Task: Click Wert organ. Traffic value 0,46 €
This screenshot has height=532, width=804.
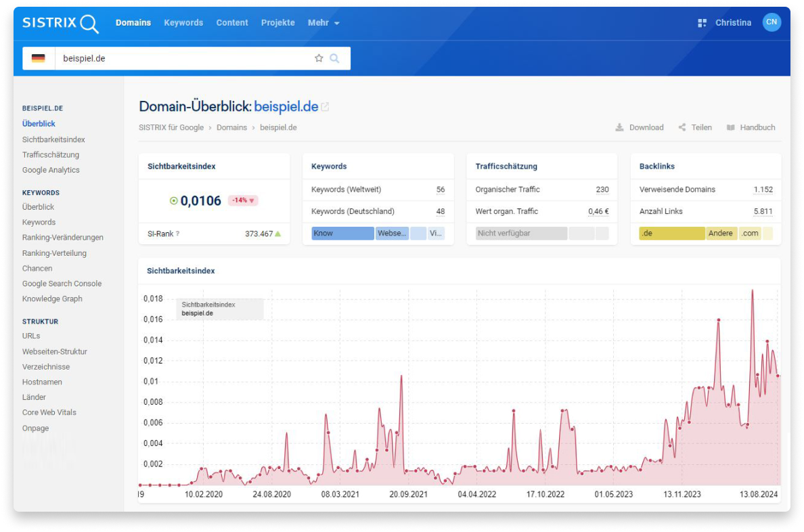Action: pyautogui.click(x=598, y=212)
